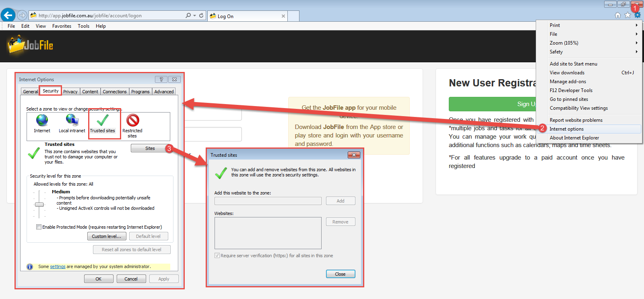Open the Favorites menu
This screenshot has height=299, width=644.
click(x=62, y=26)
